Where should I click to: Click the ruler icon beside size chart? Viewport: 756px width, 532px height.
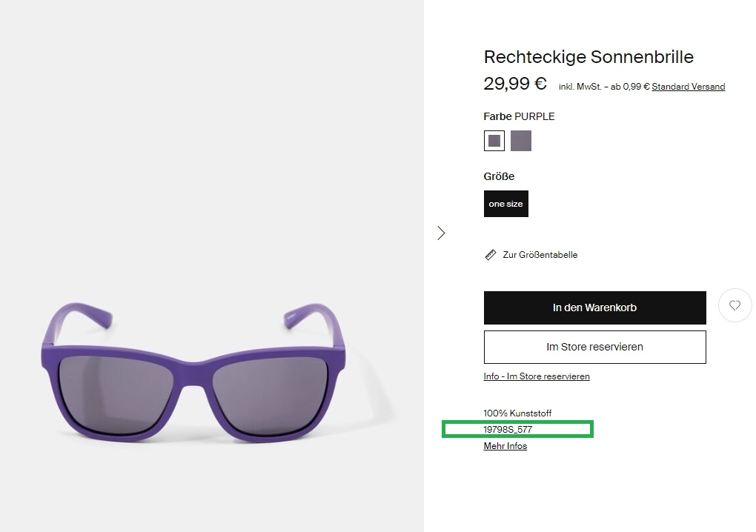pyautogui.click(x=490, y=255)
